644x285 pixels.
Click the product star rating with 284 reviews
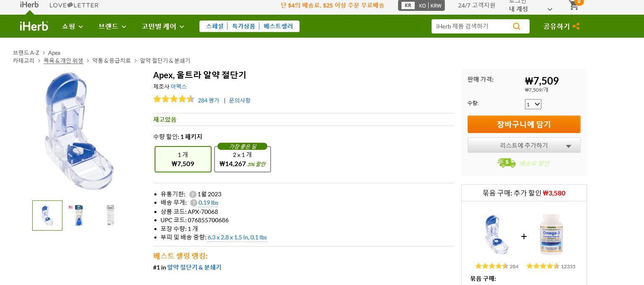tap(174, 99)
